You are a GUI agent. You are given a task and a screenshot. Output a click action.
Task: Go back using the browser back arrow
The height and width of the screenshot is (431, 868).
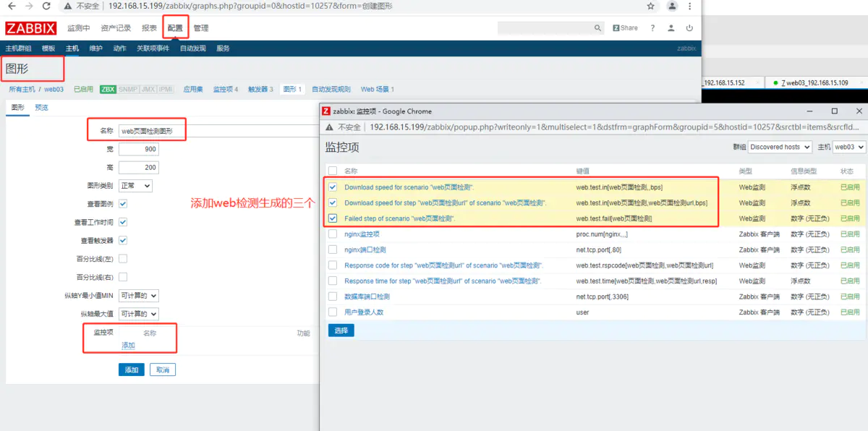10,6
